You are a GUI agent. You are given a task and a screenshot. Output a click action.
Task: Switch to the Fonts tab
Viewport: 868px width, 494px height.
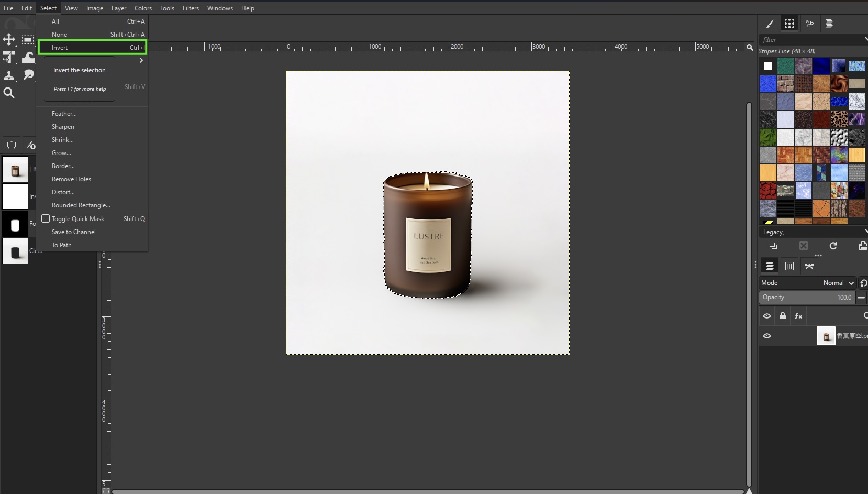[809, 24]
